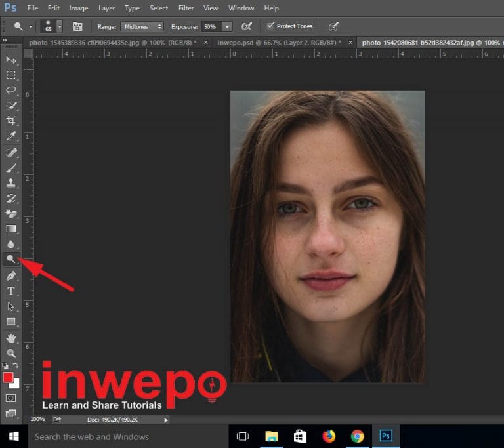The width and height of the screenshot is (504, 448).
Task: Open the Window menu
Action: [241, 8]
